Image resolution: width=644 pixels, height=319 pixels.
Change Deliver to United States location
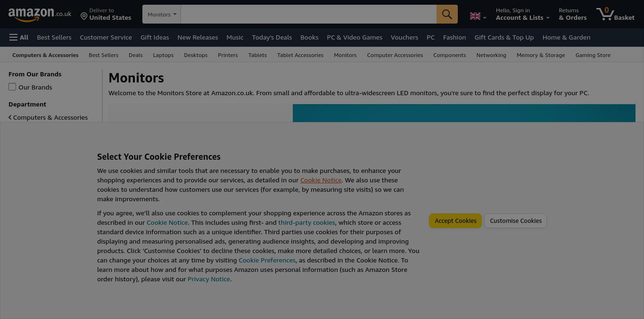[106, 14]
